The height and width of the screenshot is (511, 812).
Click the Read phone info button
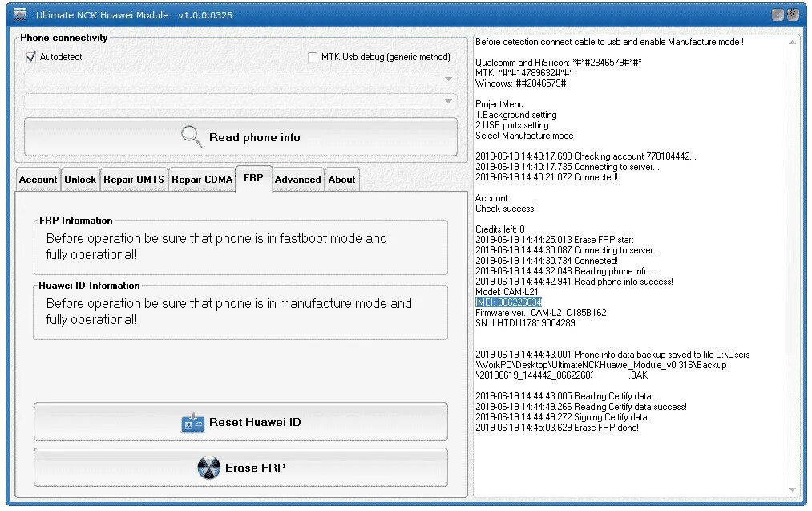pos(240,137)
